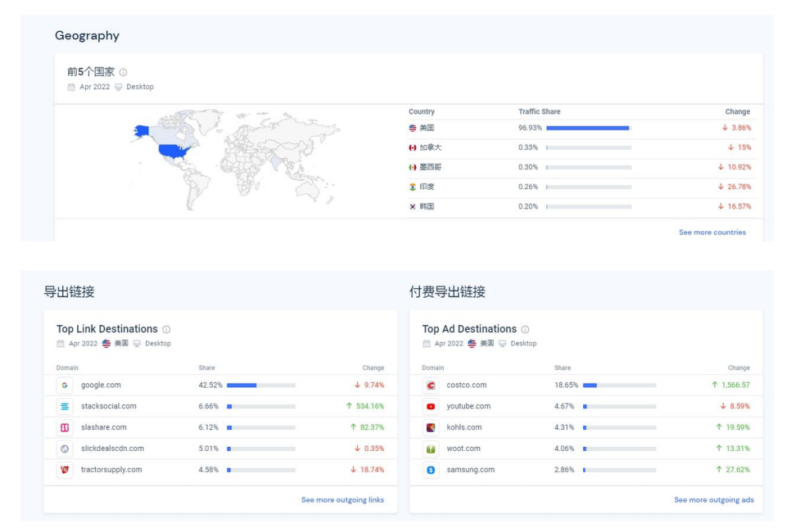This screenshot has width=800, height=532.
Task: Click info icon beside Top Link Destinations
Action: point(166,330)
